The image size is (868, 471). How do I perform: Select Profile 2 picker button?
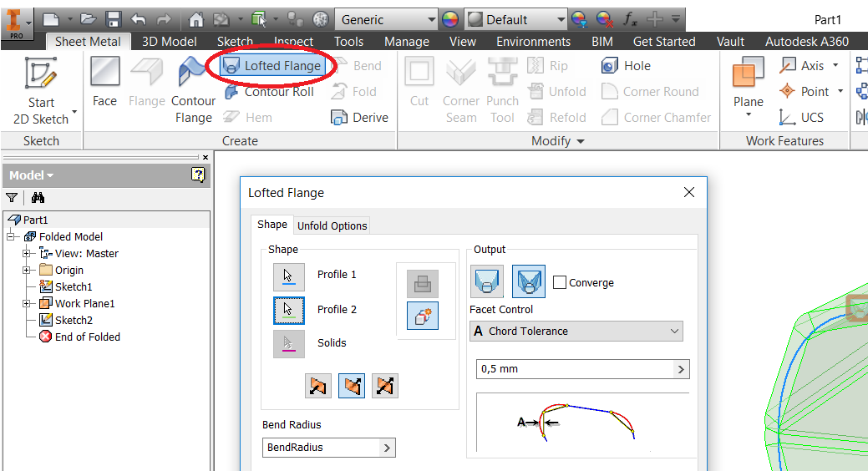click(288, 310)
